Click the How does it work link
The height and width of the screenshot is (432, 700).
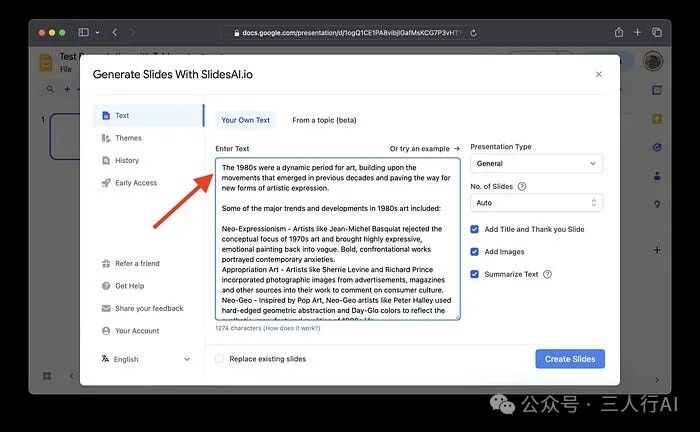point(292,327)
